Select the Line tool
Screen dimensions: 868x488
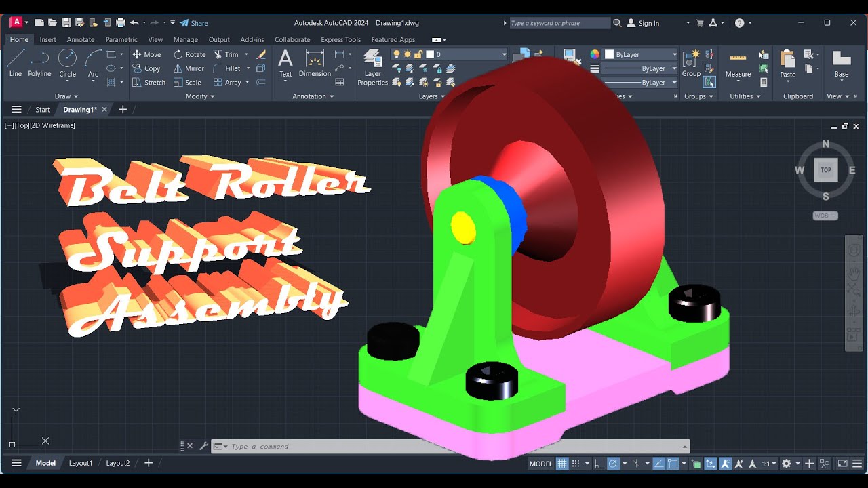pyautogui.click(x=15, y=64)
